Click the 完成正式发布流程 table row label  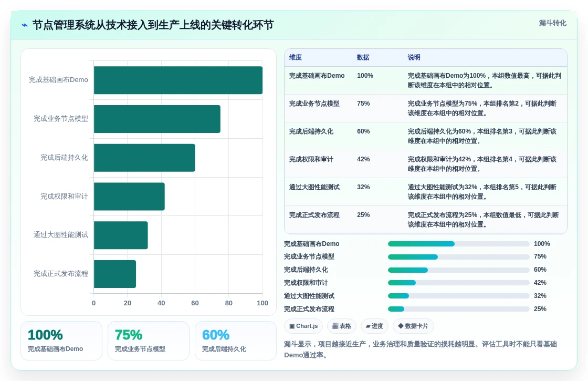point(314,215)
